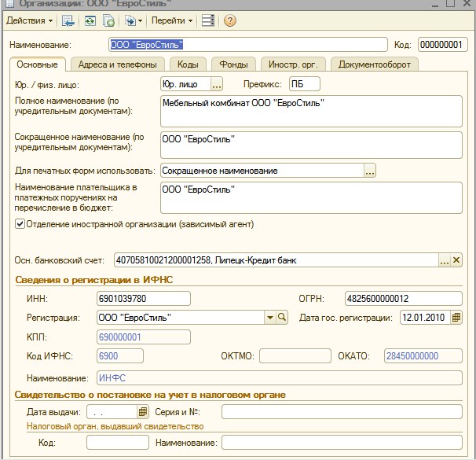This screenshot has height=460, width=476.
Task: Click the Наименование плательщика text area
Action: click(311, 197)
